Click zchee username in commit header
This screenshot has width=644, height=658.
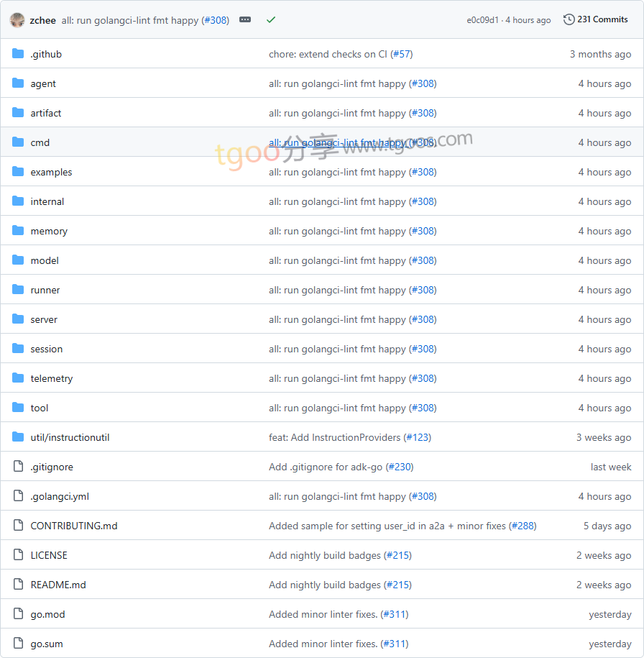[x=43, y=20]
